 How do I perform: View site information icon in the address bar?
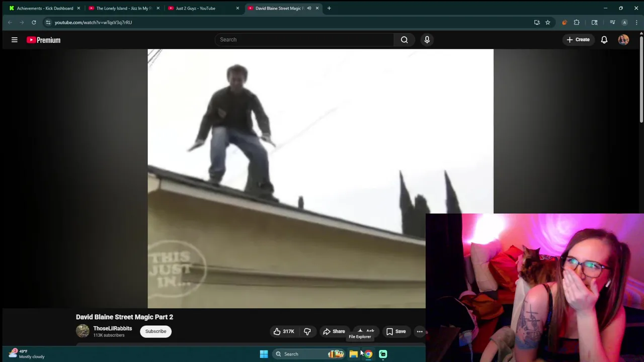(x=48, y=22)
